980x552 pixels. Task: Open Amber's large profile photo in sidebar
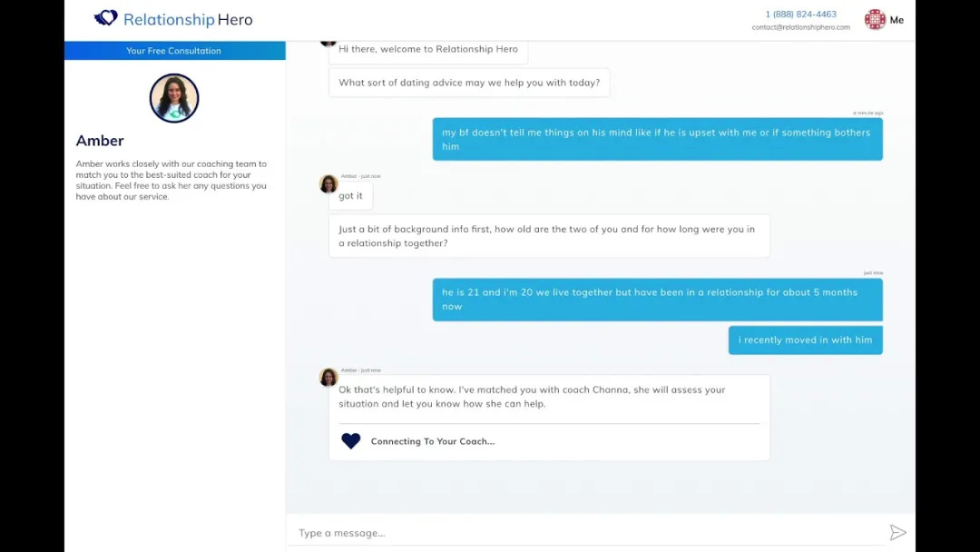[x=174, y=98]
